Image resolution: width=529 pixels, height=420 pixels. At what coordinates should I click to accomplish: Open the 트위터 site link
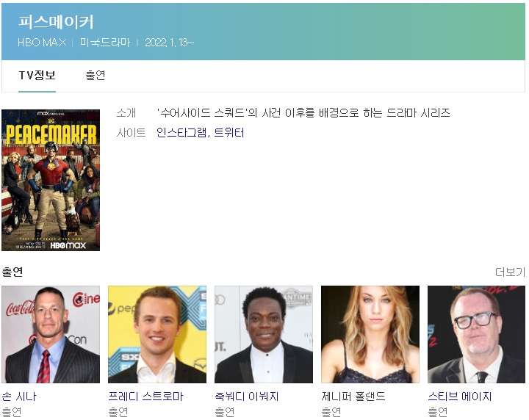point(229,133)
